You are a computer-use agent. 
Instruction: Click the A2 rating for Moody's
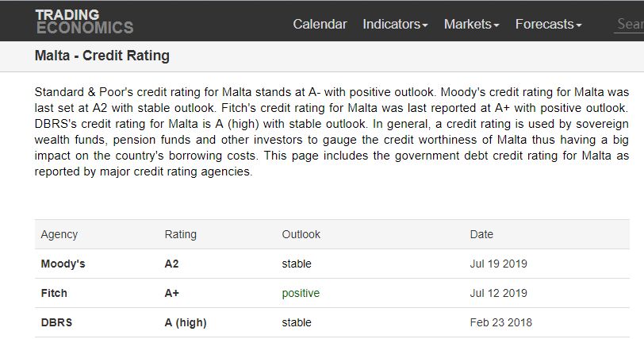[x=172, y=264]
